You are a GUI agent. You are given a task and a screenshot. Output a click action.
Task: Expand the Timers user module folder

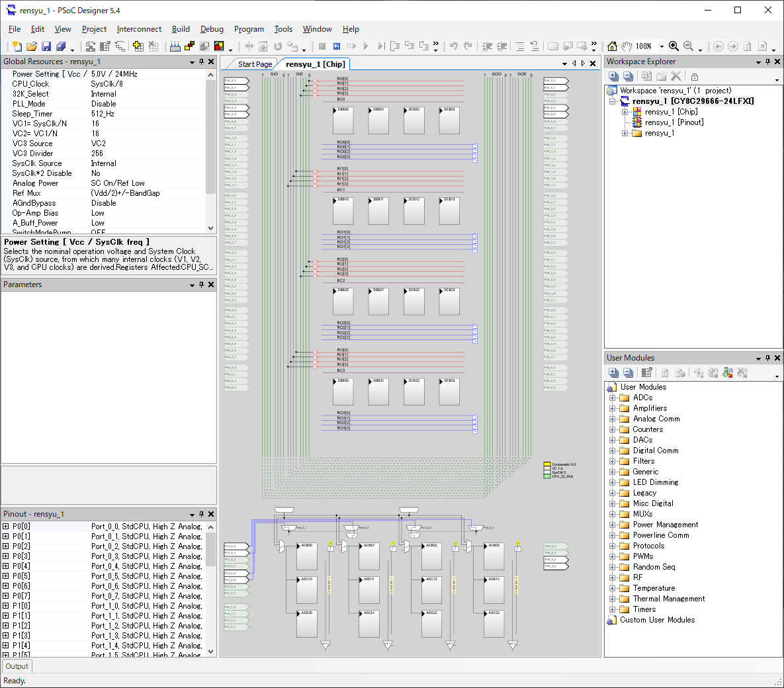click(x=612, y=609)
